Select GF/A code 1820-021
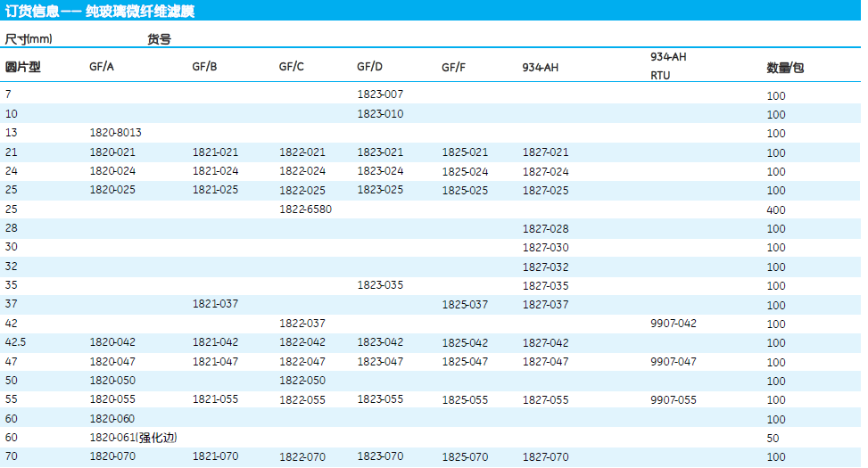The image size is (868, 468). pyautogui.click(x=113, y=152)
